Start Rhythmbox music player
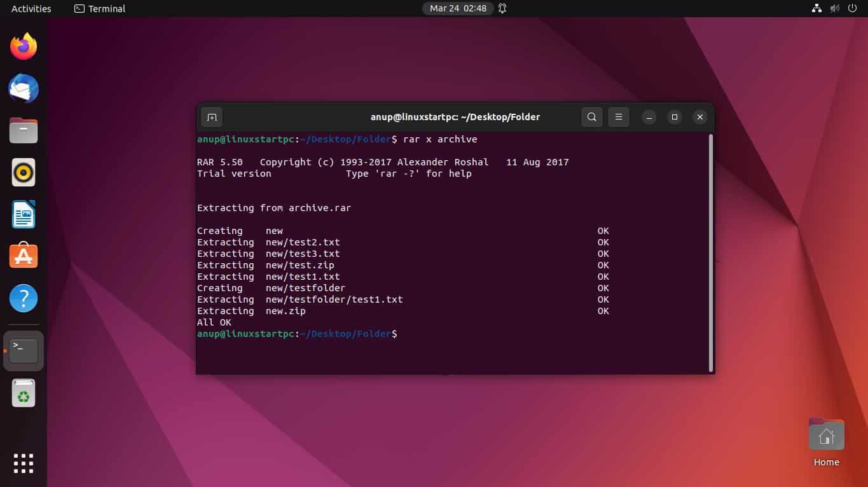Screen dimensions: 868x487 click(x=24, y=172)
